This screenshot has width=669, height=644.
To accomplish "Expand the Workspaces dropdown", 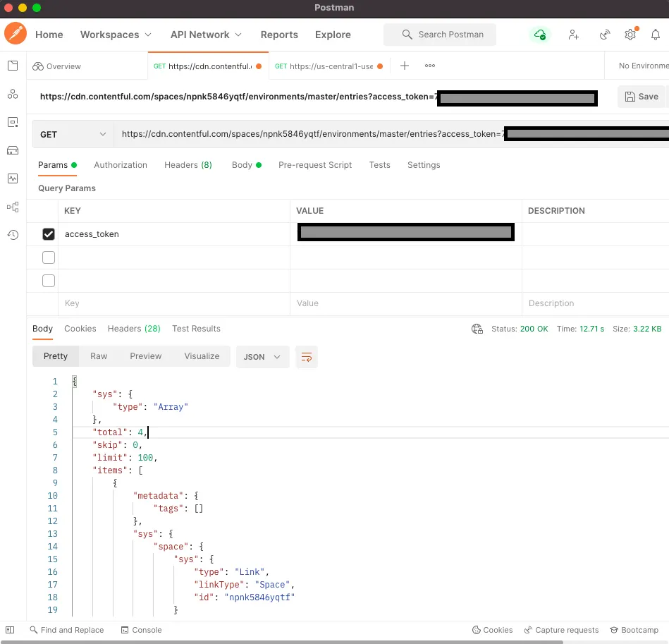I will [x=116, y=35].
